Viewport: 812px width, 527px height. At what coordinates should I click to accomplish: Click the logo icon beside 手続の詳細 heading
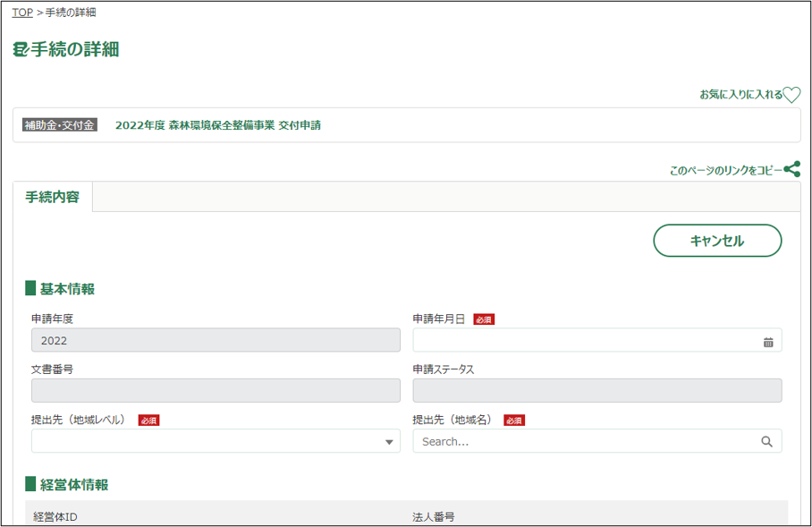coord(21,50)
